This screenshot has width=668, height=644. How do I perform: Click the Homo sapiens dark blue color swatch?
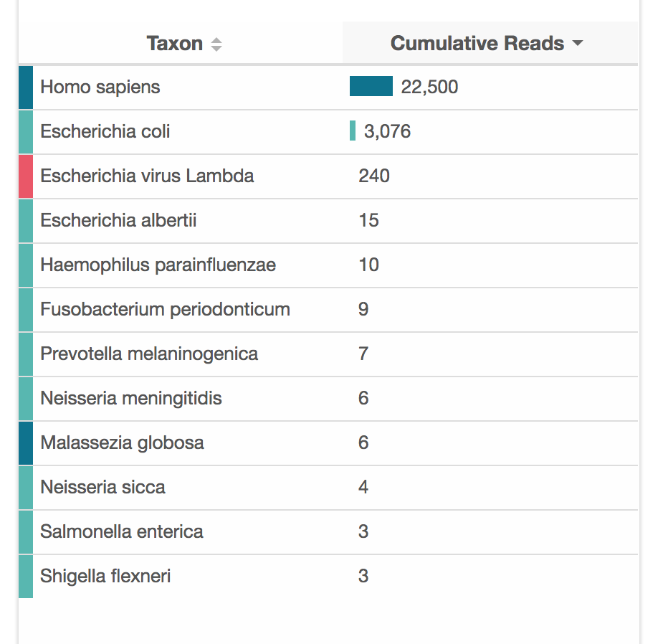point(26,87)
